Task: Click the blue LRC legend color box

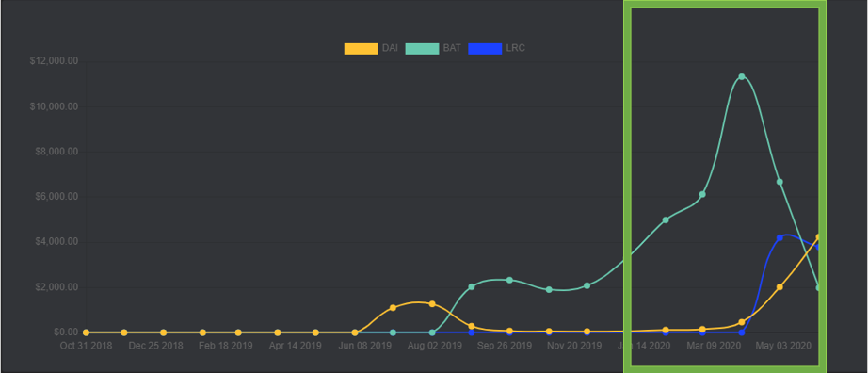Action: click(x=485, y=49)
